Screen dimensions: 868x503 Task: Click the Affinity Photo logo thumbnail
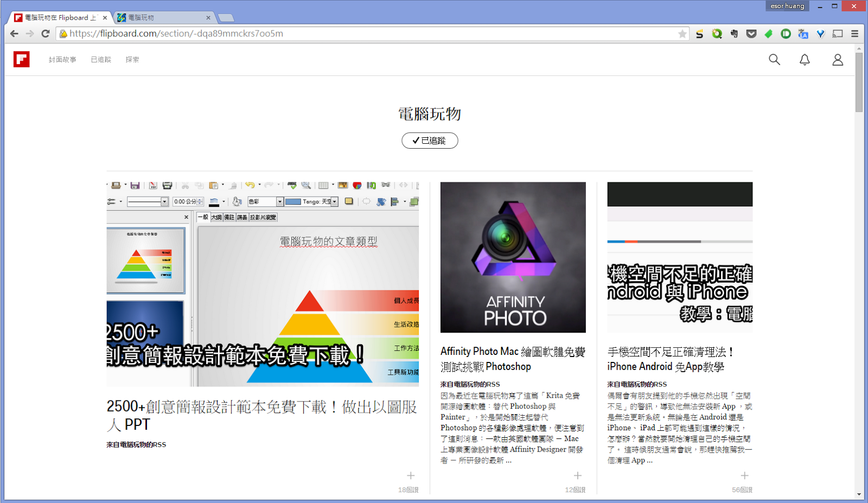point(513,257)
